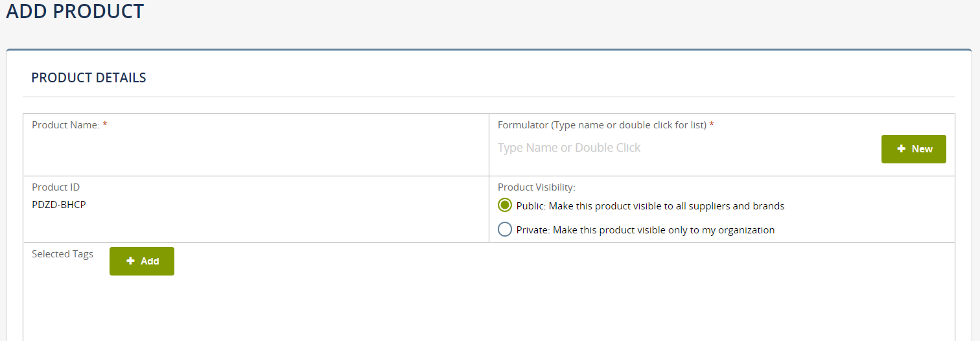Click the plus icon on New button
The height and width of the screenshot is (341, 980).
(901, 149)
